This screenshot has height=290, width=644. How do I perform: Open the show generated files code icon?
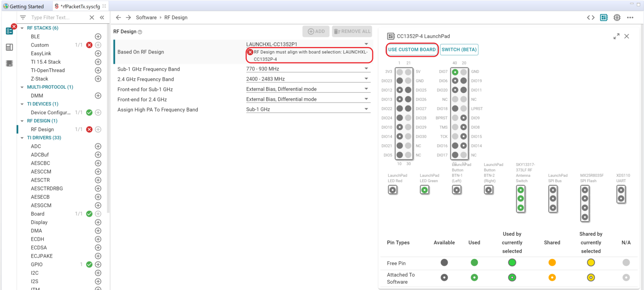pyautogui.click(x=590, y=18)
